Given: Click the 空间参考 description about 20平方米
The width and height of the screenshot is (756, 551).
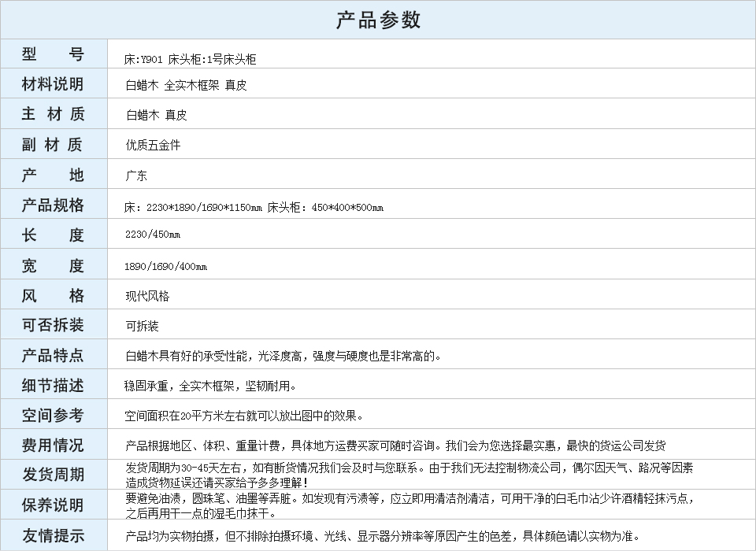Looking at the screenshot, I should pos(244,416).
